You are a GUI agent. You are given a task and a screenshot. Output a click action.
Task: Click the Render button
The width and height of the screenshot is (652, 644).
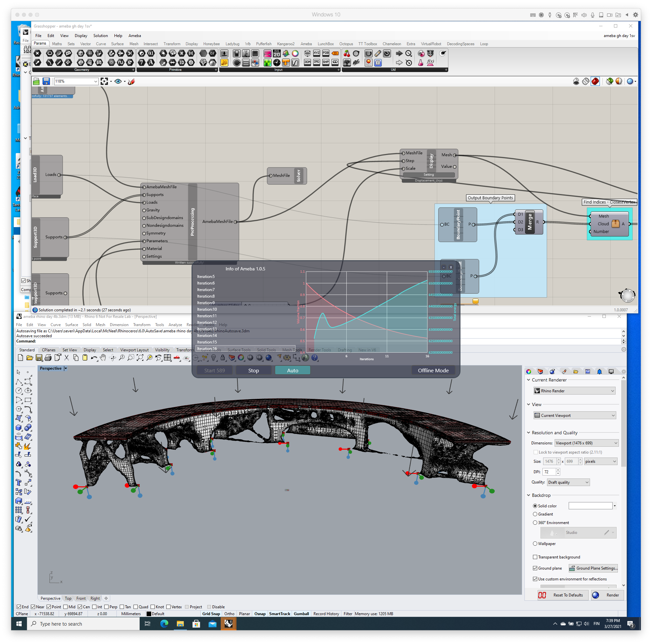[x=607, y=595]
